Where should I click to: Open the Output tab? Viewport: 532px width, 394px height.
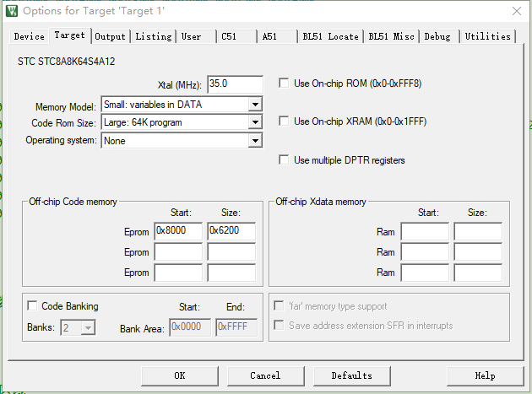point(110,36)
